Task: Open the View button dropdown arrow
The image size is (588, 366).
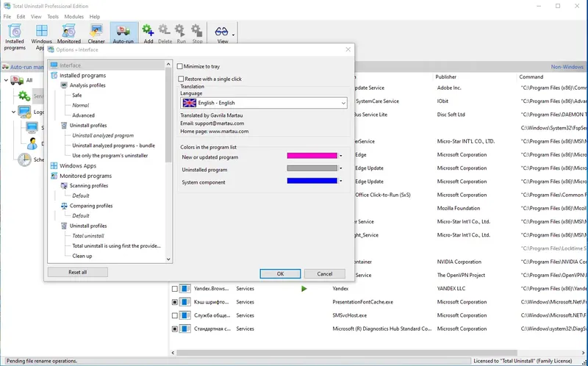Action: click(x=233, y=35)
